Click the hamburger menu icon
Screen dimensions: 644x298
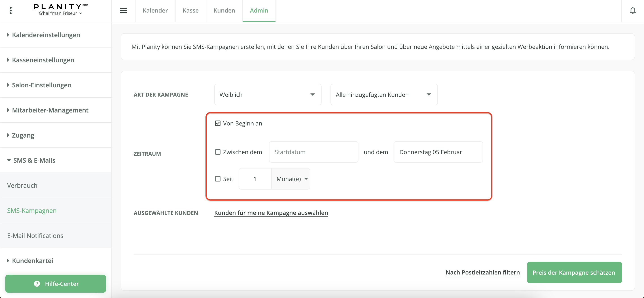pos(123,11)
